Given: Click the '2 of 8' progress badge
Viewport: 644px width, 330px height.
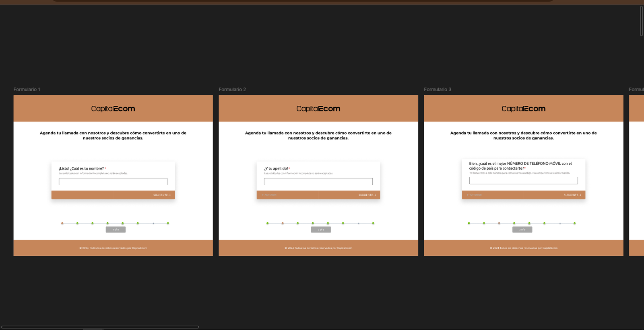Looking at the screenshot, I should click(x=321, y=230).
